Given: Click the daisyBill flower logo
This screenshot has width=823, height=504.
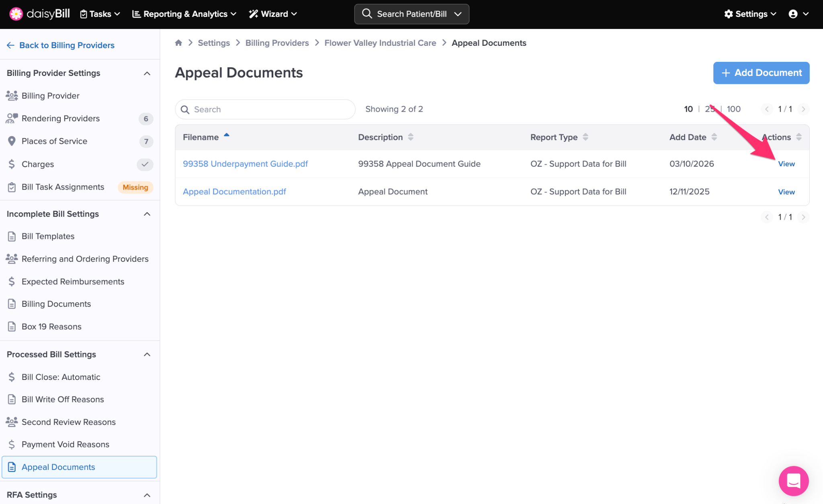Looking at the screenshot, I should tap(16, 14).
